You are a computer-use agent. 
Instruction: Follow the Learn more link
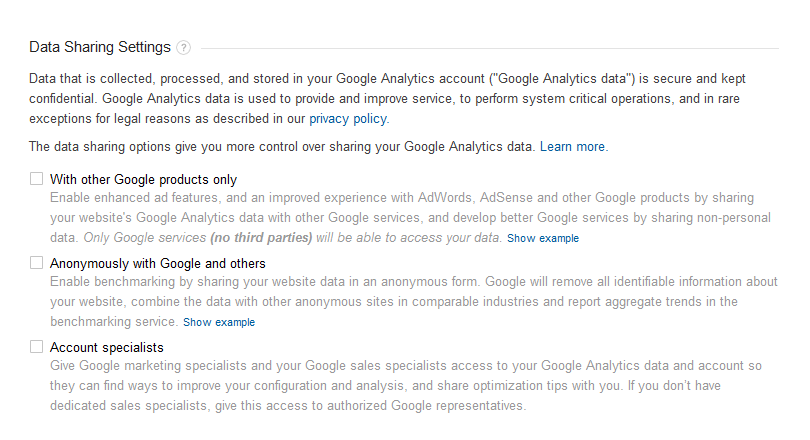[x=572, y=147]
